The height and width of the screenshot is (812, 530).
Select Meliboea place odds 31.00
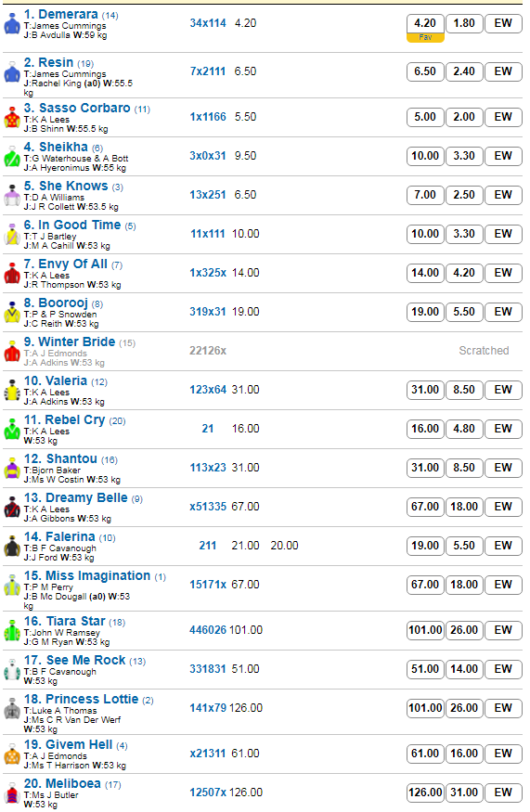point(464,793)
